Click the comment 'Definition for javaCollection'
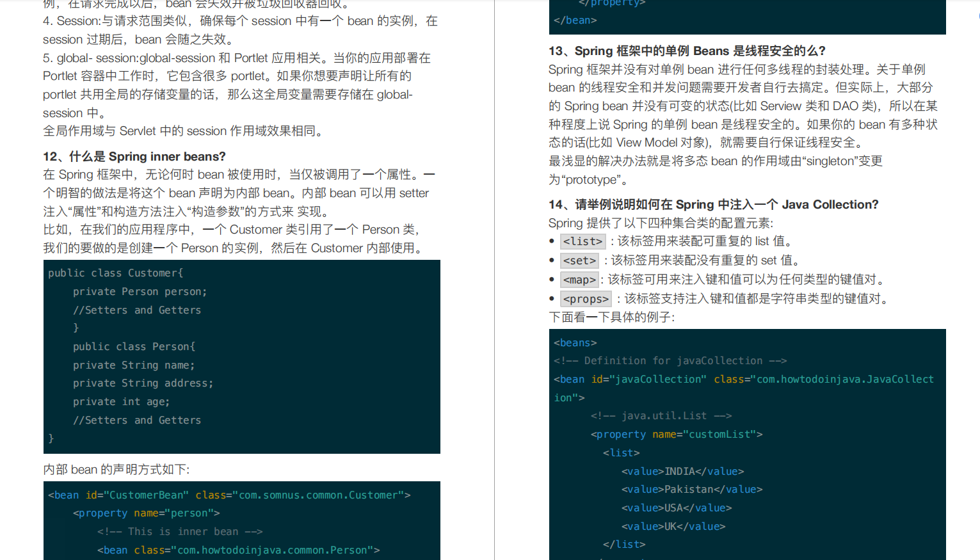The width and height of the screenshot is (980, 560). (x=670, y=360)
